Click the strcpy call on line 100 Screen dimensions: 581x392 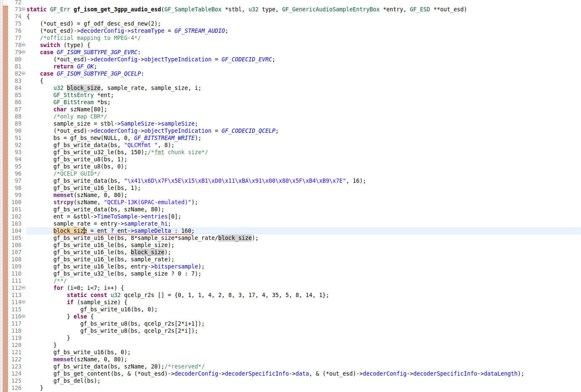tap(63, 202)
